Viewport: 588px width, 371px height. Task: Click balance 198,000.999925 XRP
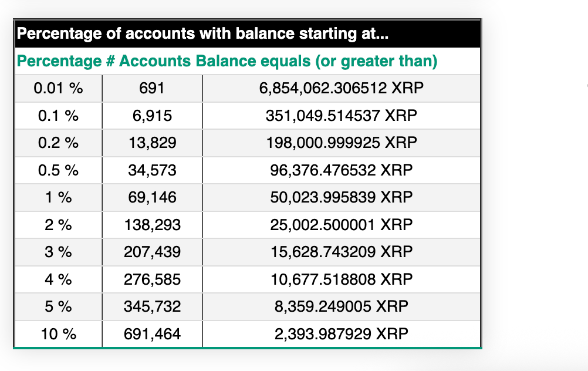coord(342,143)
